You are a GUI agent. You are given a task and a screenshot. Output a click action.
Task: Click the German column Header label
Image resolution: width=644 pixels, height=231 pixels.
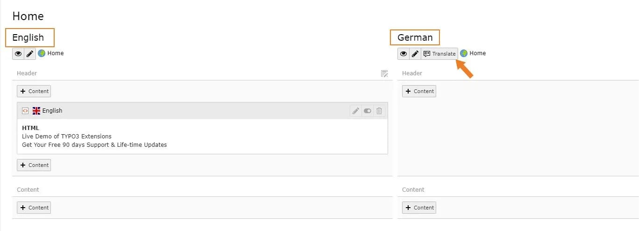point(412,73)
